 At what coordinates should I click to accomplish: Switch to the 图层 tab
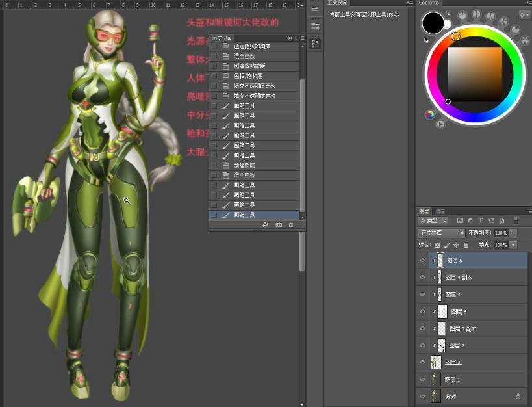click(424, 211)
